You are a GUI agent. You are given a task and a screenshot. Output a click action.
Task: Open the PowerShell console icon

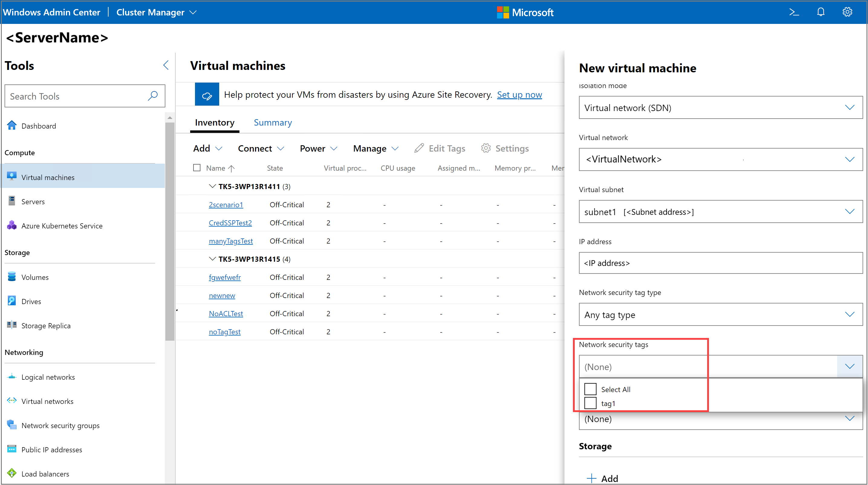pos(794,12)
